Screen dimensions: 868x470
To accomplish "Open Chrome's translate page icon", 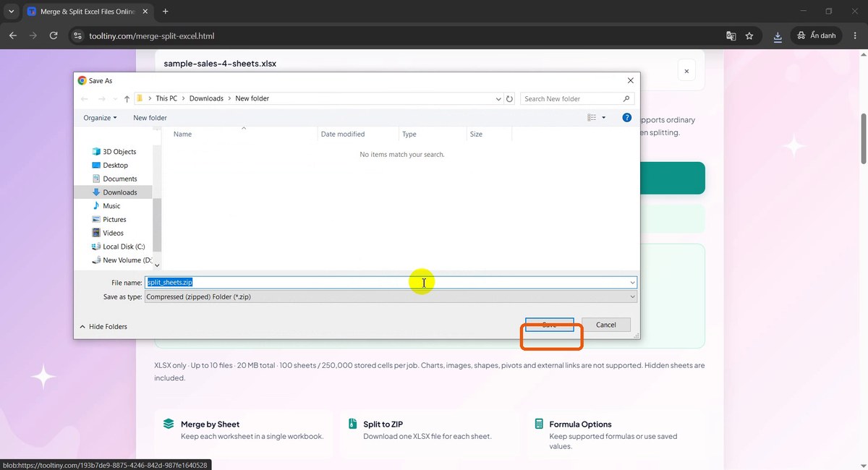I will click(x=731, y=35).
